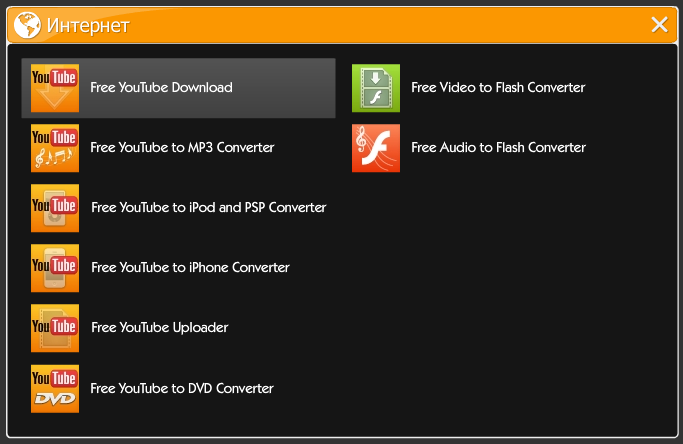Pick Free YouTube to iPod and PSP Converter
Screen dimensions: 683x444
point(209,207)
